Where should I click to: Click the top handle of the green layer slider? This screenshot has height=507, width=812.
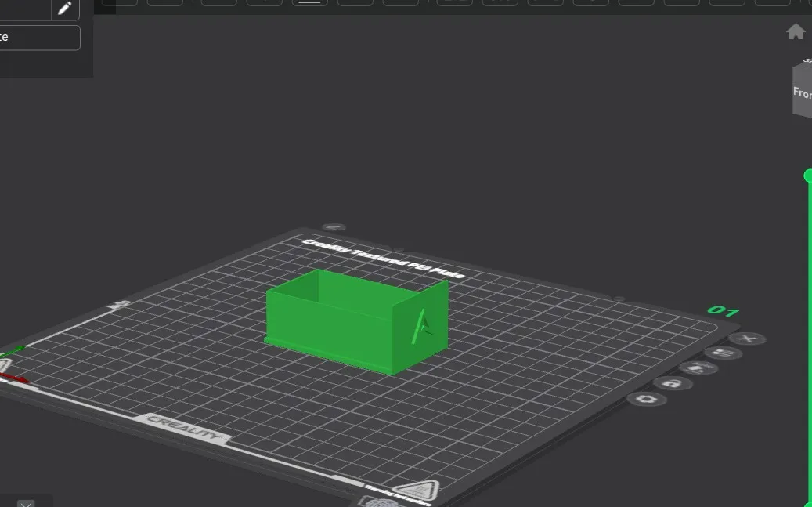point(808,176)
